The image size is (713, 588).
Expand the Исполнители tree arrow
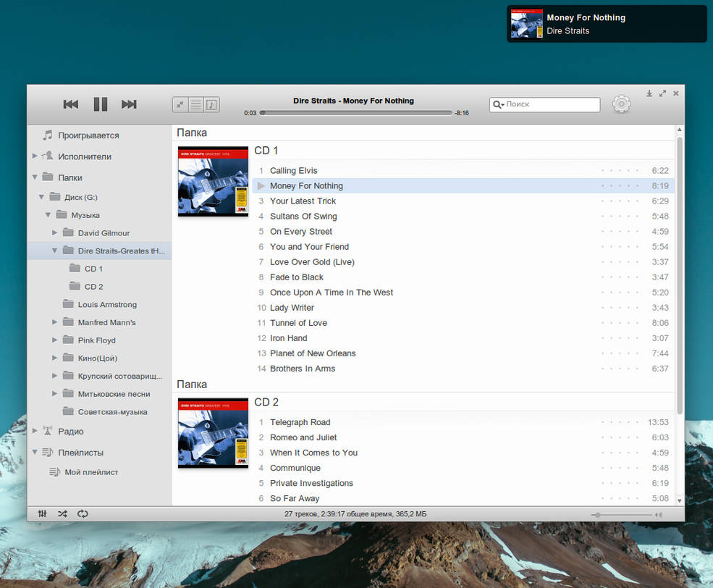click(35, 156)
